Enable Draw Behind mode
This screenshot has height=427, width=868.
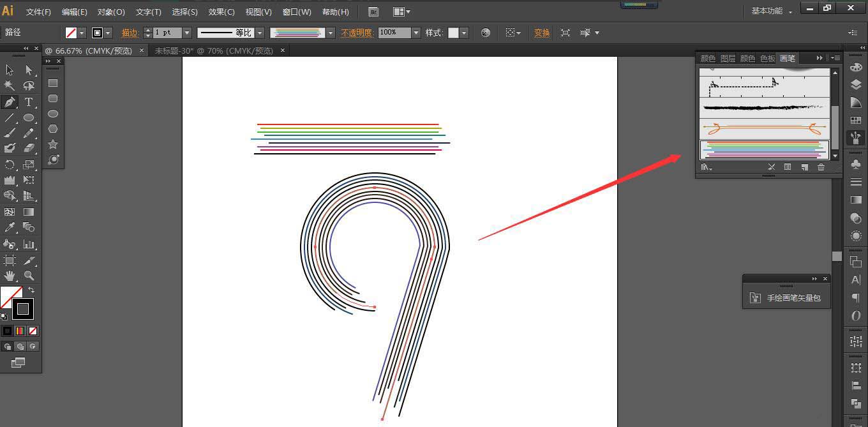[x=20, y=347]
